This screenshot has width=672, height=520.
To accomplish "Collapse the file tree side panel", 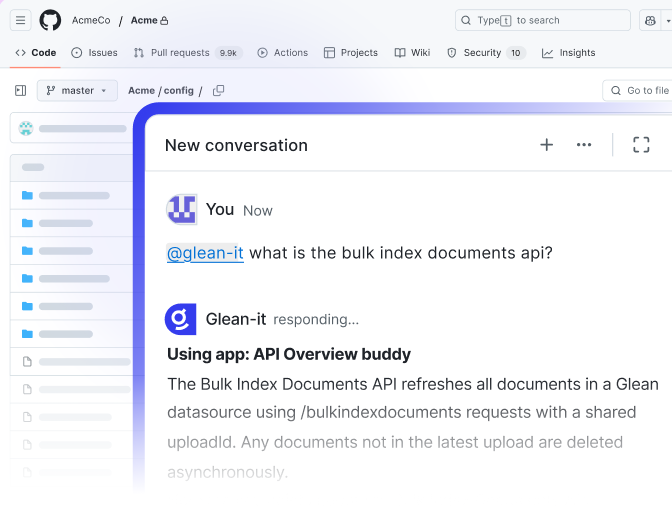I will click(x=21, y=90).
